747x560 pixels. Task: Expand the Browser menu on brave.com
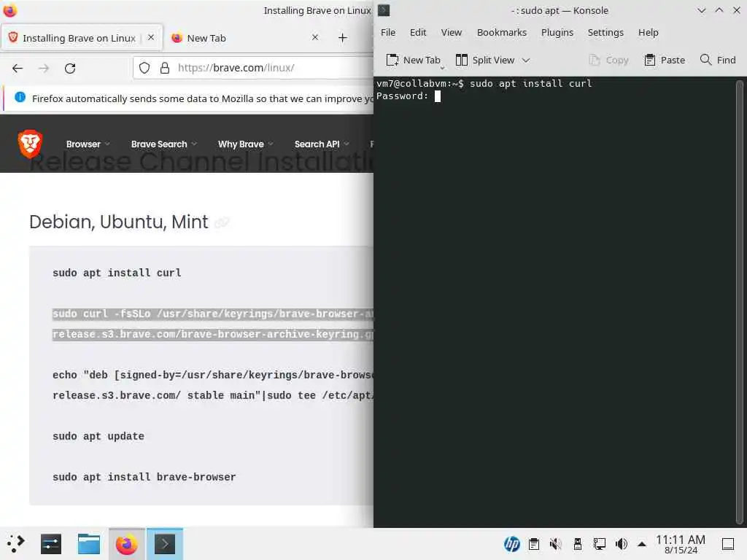88,144
